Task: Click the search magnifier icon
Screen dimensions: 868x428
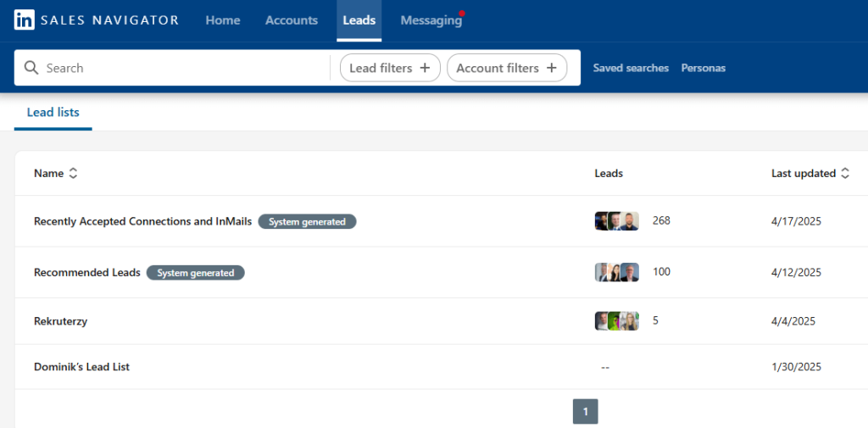Action: (x=31, y=68)
